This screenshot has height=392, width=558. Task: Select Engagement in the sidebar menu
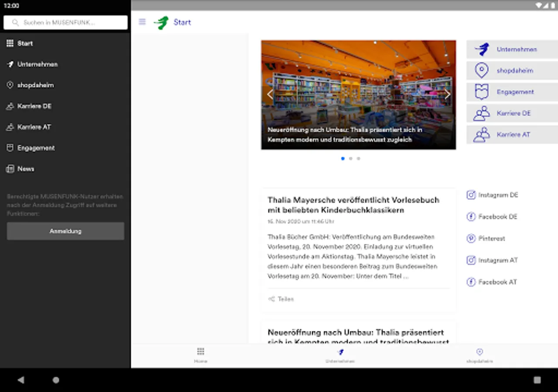[x=65, y=148]
